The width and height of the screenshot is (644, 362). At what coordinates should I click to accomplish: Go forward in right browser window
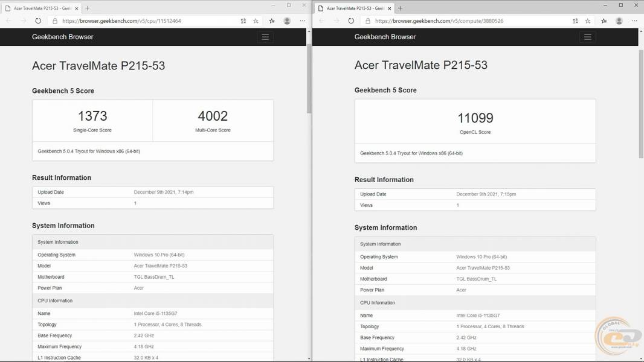click(336, 21)
